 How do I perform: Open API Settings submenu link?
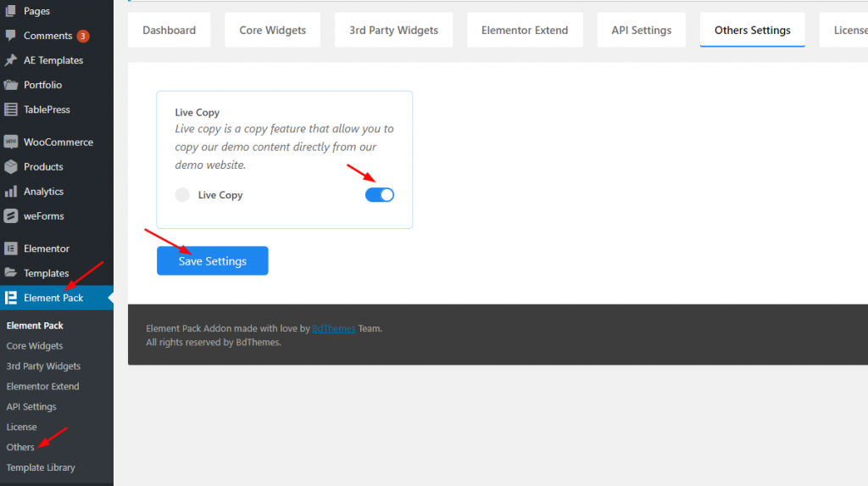click(31, 406)
